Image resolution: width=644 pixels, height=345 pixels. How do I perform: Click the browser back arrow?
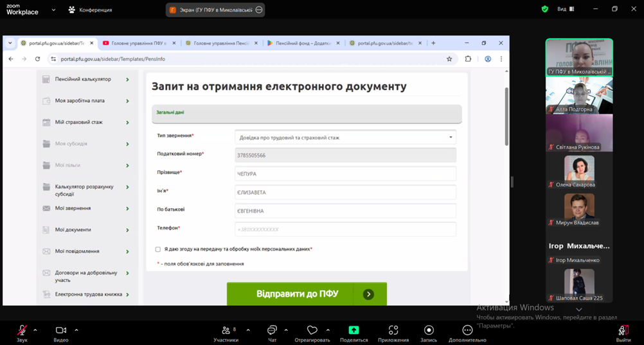click(x=11, y=59)
